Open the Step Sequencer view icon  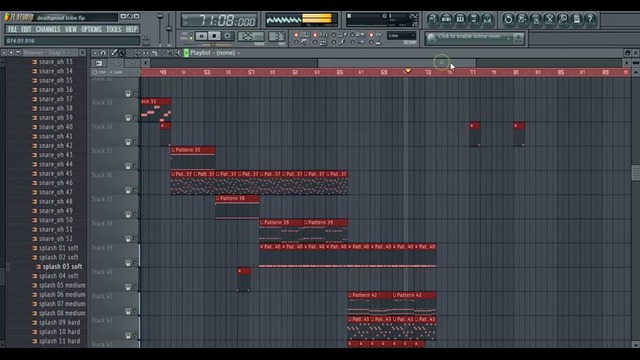tap(447, 19)
